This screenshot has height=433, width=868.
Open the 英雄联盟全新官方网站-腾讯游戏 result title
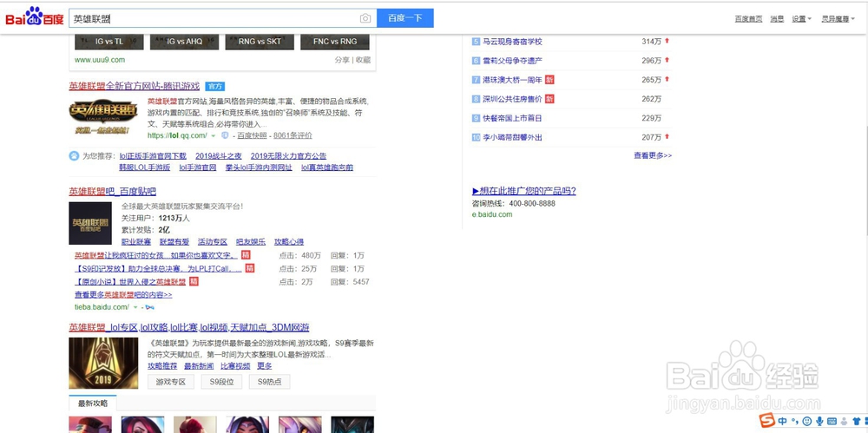134,86
